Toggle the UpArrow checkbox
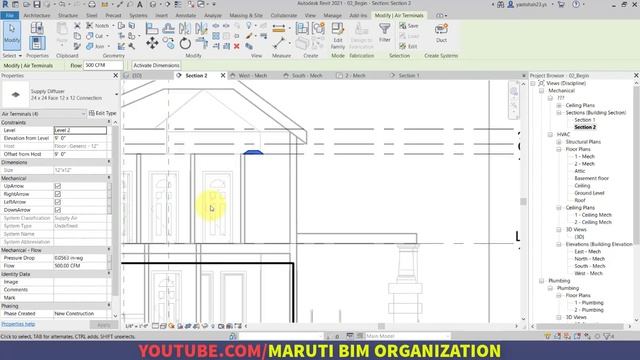The image size is (640, 360). 58,186
